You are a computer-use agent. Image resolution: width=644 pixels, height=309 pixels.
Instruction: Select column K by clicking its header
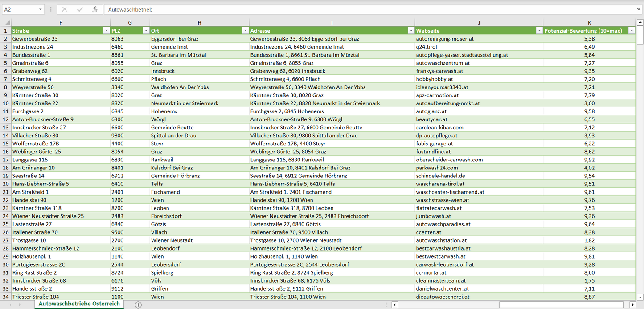click(x=589, y=22)
